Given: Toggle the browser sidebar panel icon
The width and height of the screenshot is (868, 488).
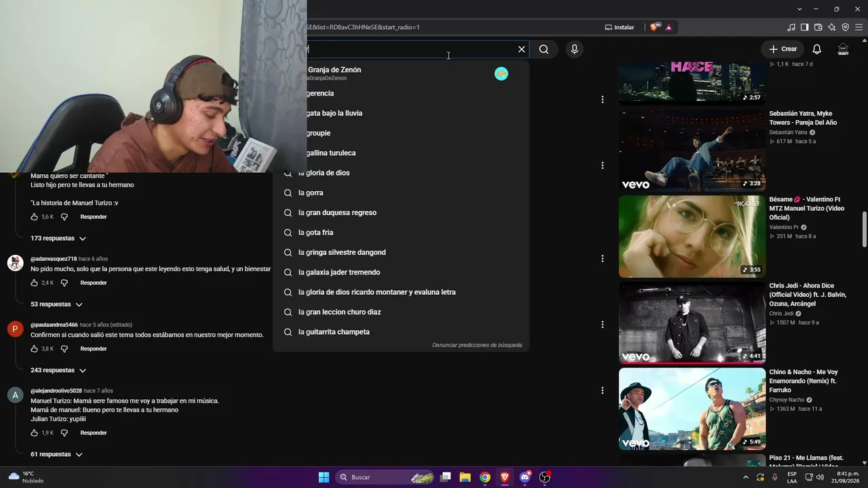Looking at the screenshot, I should pos(805,27).
